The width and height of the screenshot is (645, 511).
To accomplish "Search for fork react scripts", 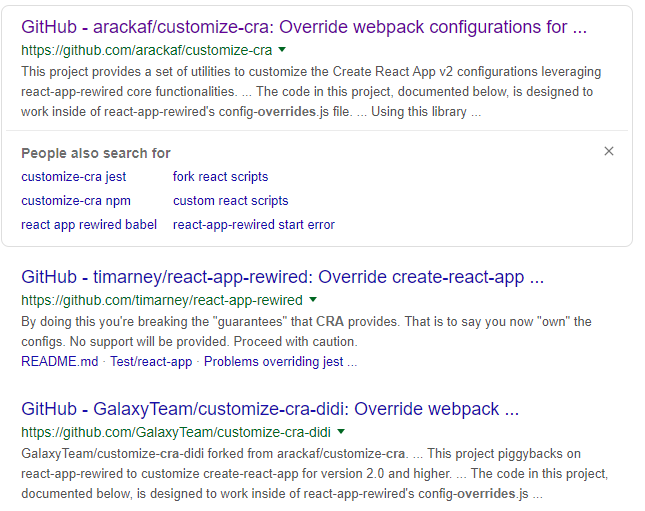I will coord(220,177).
